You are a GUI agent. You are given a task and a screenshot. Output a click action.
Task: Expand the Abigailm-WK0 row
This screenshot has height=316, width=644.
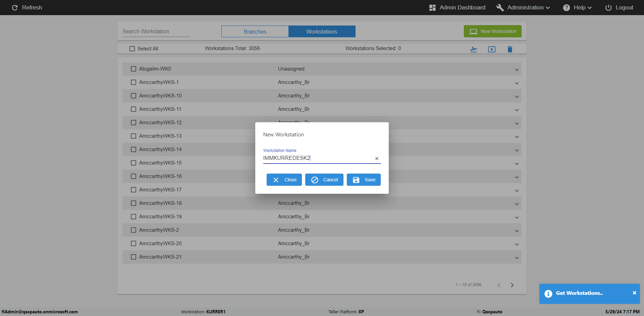517,70
